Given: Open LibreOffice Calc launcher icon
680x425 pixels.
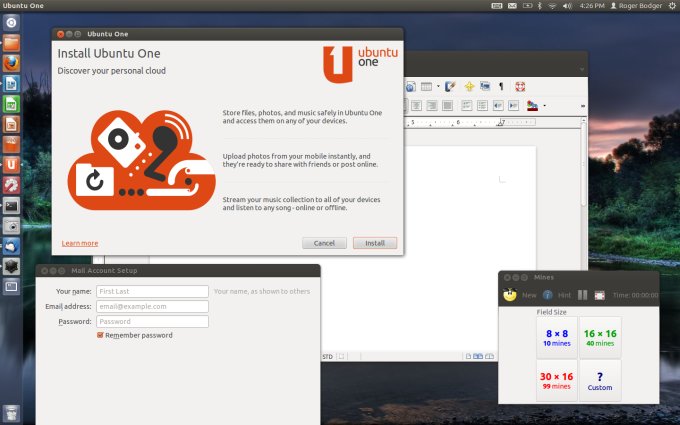Looking at the screenshot, I should 11,104.
